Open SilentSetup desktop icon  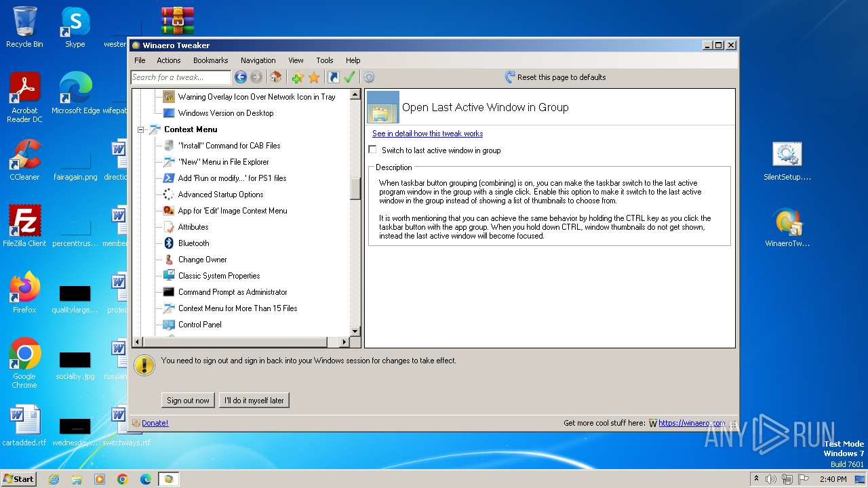point(787,161)
